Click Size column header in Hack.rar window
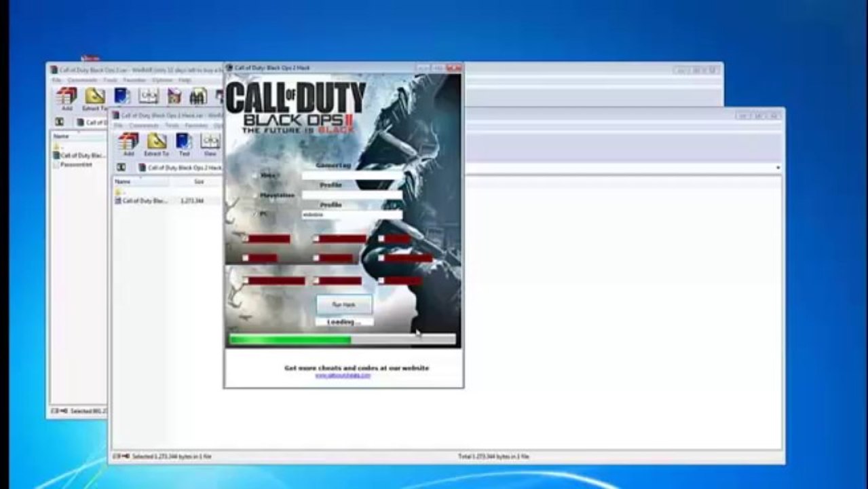 coord(196,182)
